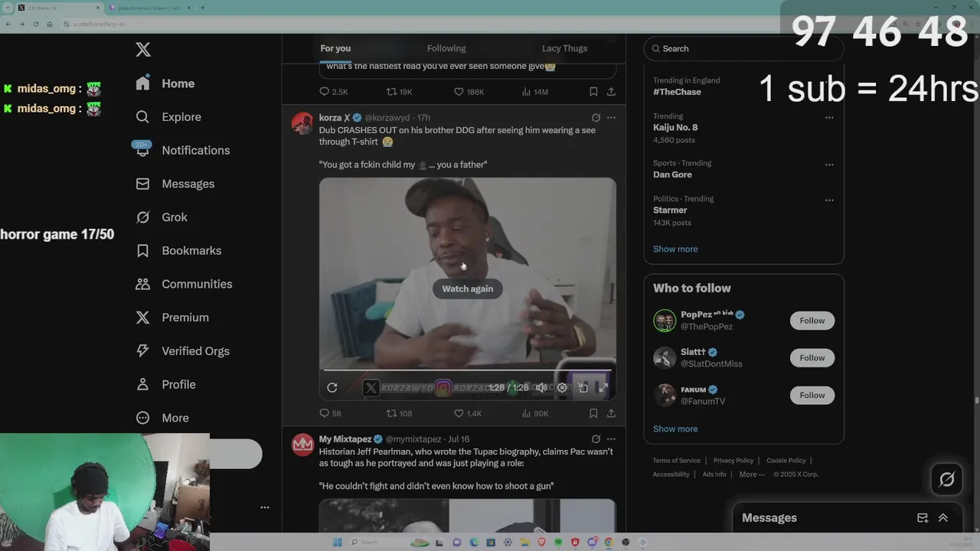Open the X logo home link

tap(143, 50)
